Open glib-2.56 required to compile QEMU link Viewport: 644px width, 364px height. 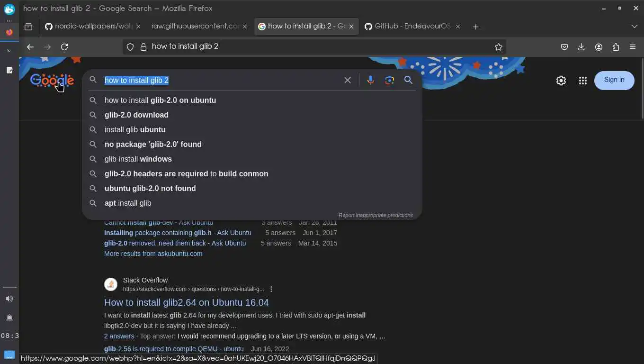pyautogui.click(x=174, y=349)
